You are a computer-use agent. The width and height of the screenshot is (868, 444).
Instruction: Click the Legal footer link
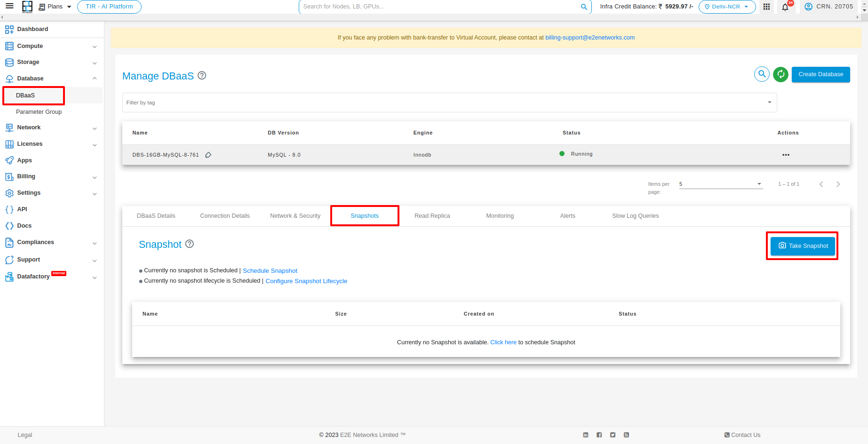(25, 435)
